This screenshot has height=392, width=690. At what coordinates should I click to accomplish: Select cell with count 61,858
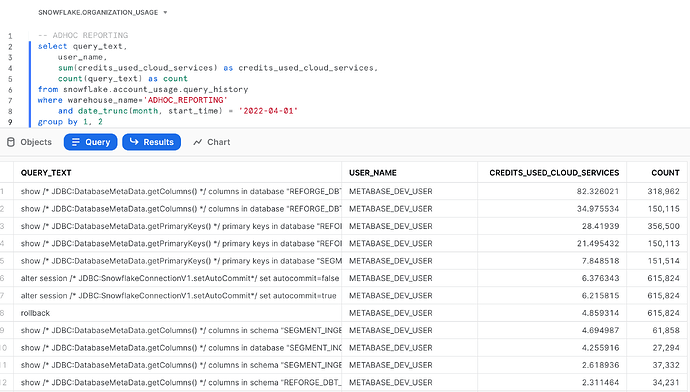[657, 330]
